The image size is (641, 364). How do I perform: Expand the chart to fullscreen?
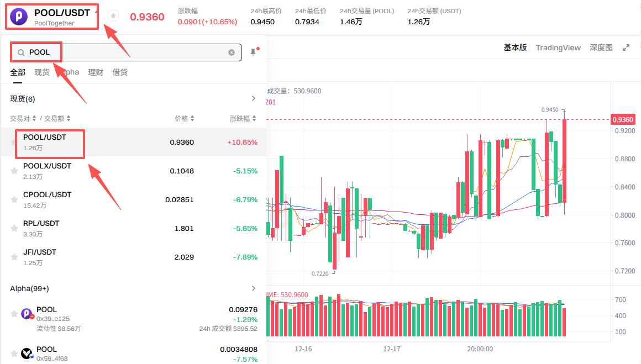[x=626, y=48]
